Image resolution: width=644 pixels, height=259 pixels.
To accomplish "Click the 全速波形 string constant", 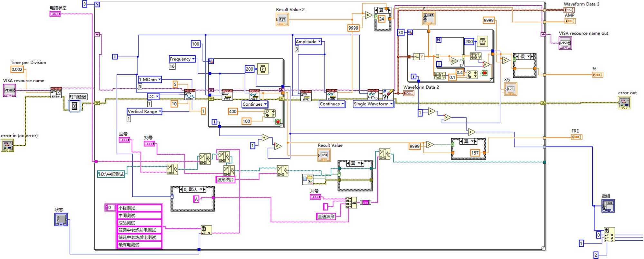I will 327,216.
